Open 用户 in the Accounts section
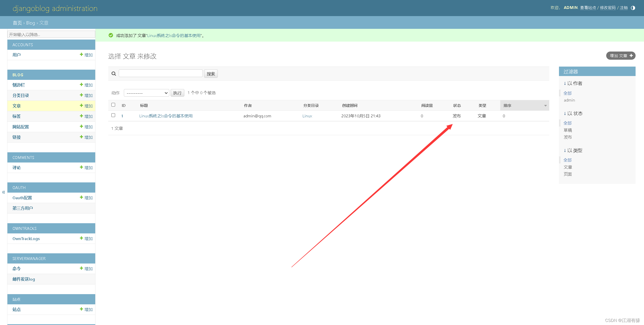The width and height of the screenshot is (644, 325). [x=17, y=55]
